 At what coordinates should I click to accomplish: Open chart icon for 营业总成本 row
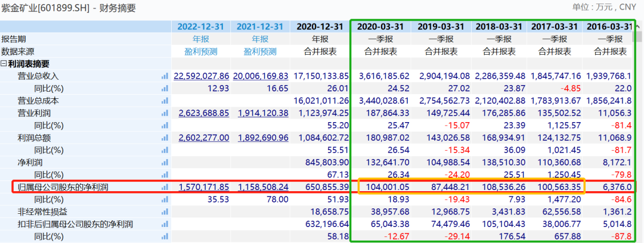[x=165, y=101]
